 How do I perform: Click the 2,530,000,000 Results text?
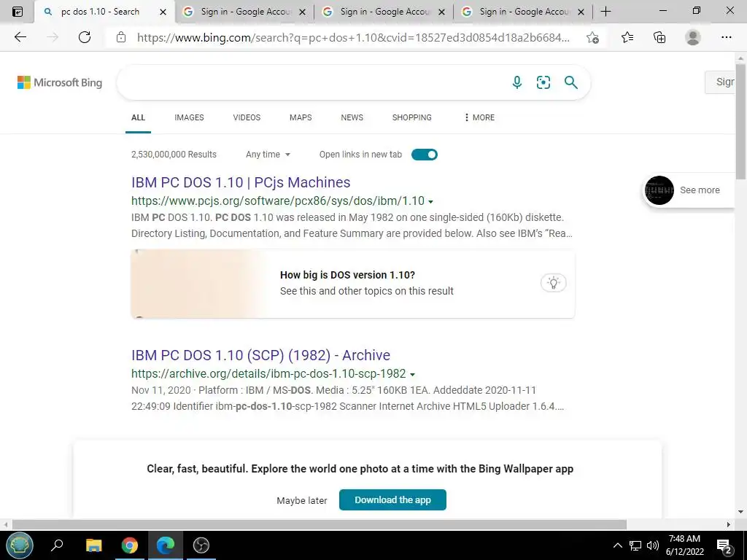tap(174, 155)
